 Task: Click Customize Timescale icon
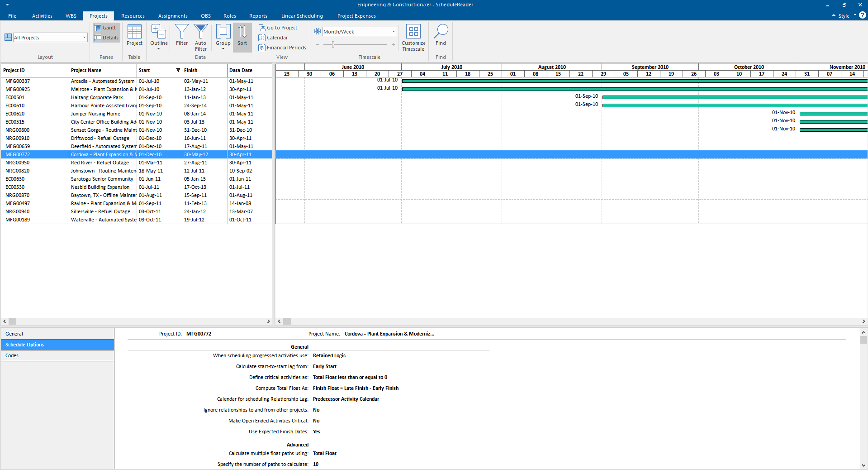[413, 31]
